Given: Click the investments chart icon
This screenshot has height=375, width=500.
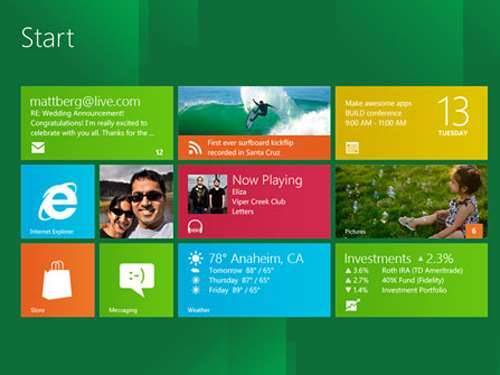Looking at the screenshot, I should click(352, 305).
